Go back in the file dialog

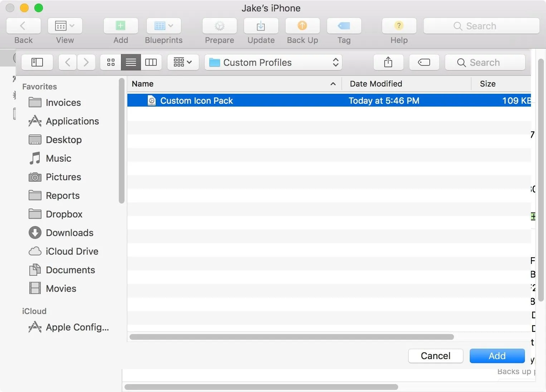point(68,62)
